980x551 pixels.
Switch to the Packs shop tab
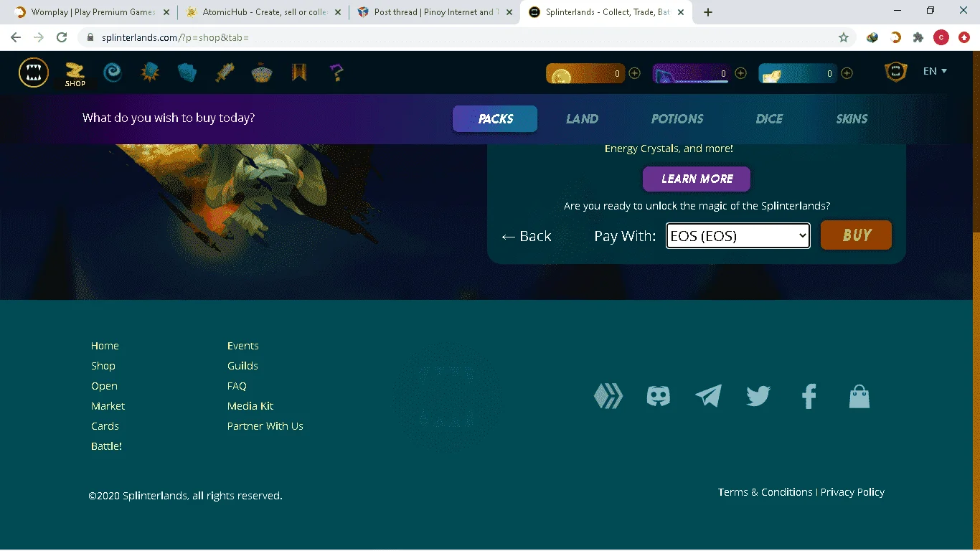[495, 119]
